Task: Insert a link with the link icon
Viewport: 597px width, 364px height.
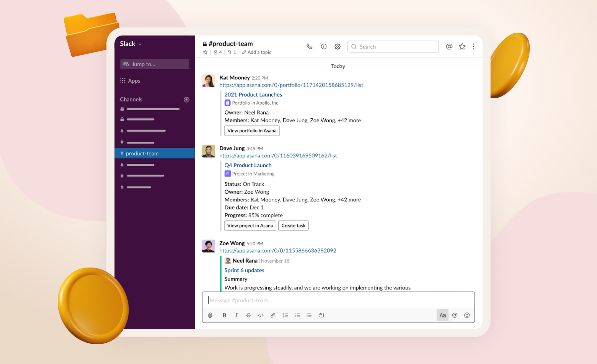Action: (273, 315)
